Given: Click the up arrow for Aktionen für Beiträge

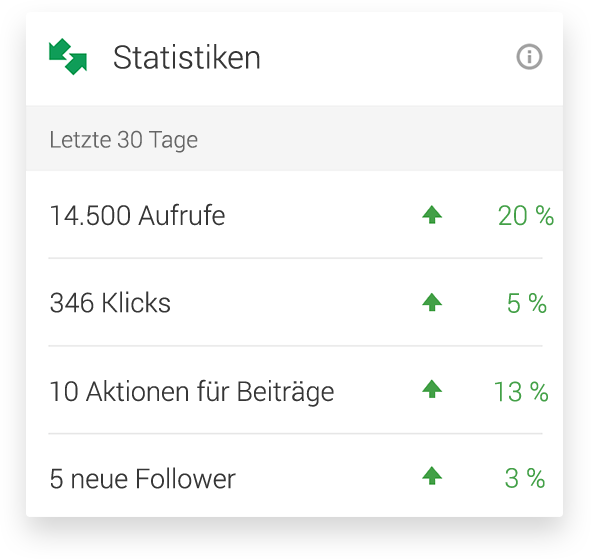Looking at the screenshot, I should 432,389.
